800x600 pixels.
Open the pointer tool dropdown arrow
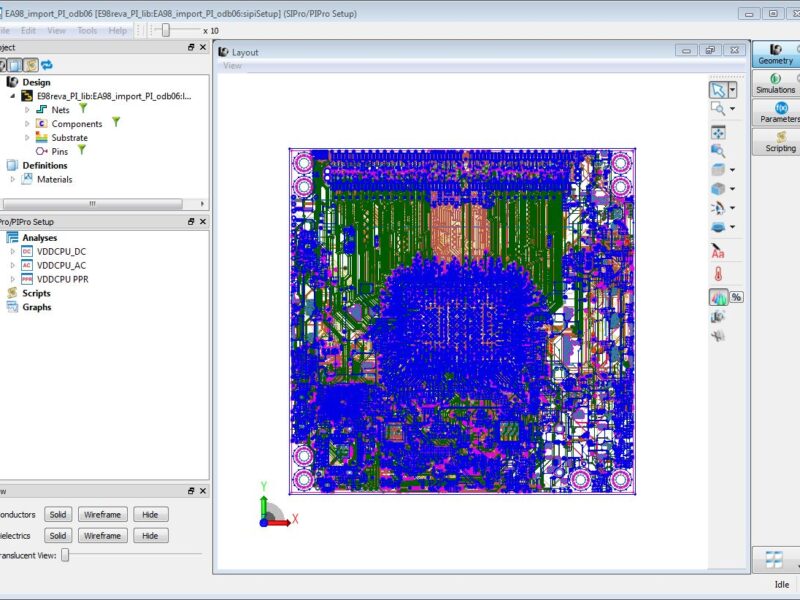pyautogui.click(x=733, y=89)
